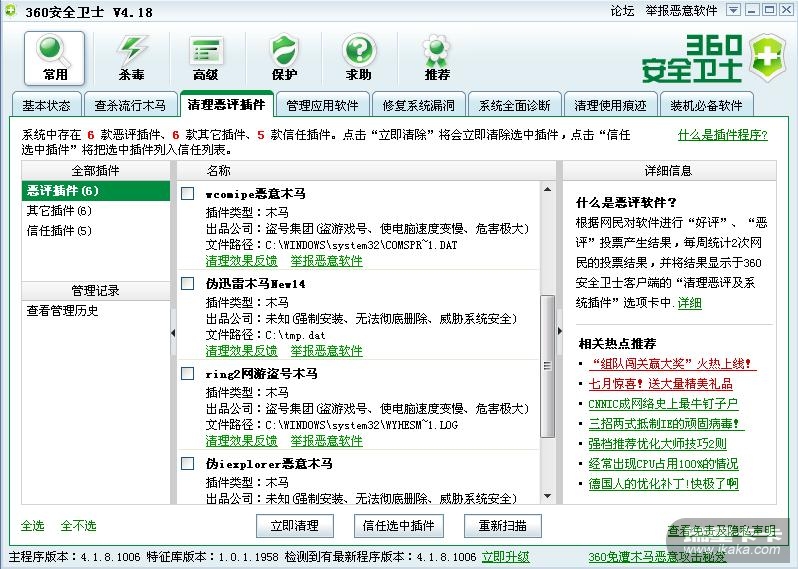The height and width of the screenshot is (569, 798).
Task: Collapse the left panel with splitter arrow
Action: coord(173,333)
